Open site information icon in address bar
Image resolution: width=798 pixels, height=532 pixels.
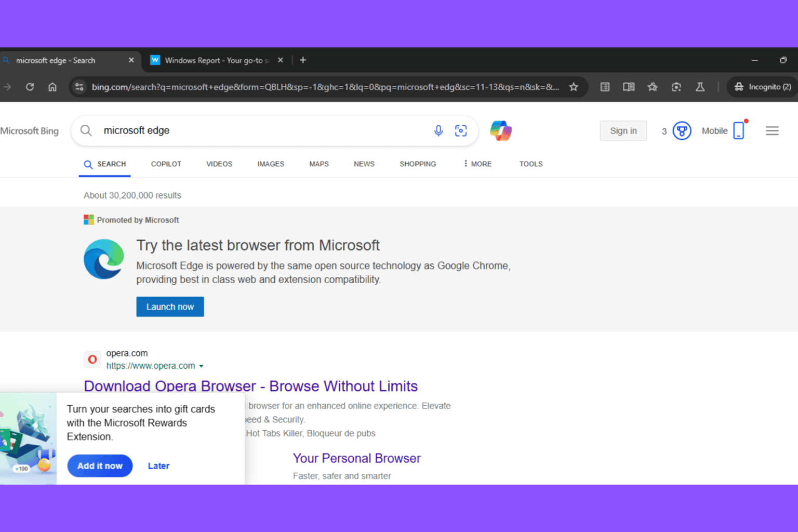tap(79, 87)
